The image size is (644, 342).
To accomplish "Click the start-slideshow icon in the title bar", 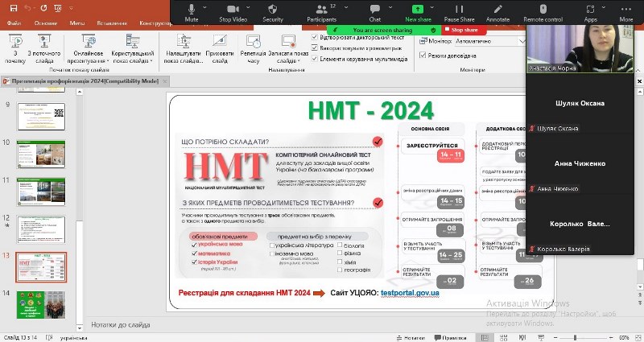I will click(x=57, y=8).
